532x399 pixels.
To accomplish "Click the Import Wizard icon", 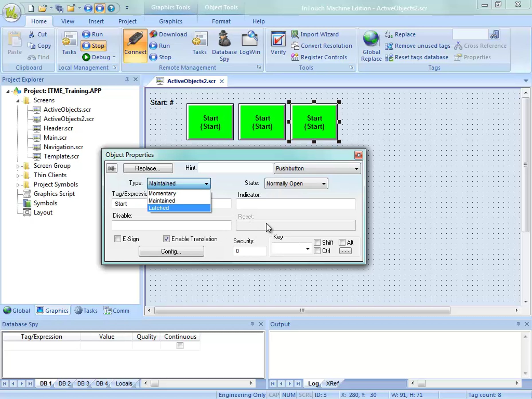I will (x=295, y=34).
